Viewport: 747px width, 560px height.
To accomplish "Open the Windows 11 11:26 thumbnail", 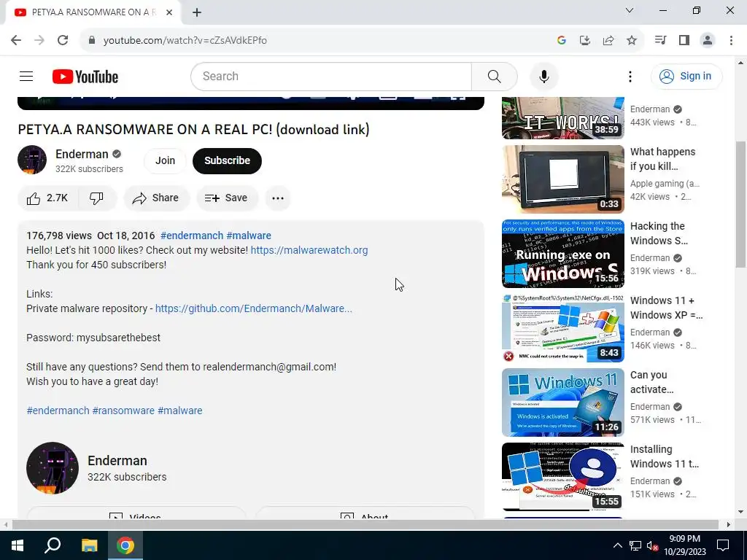I will tap(562, 402).
